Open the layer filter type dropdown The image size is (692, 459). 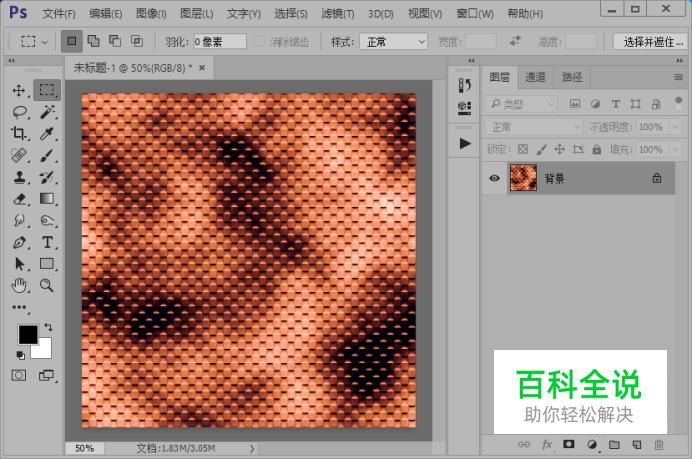point(521,104)
